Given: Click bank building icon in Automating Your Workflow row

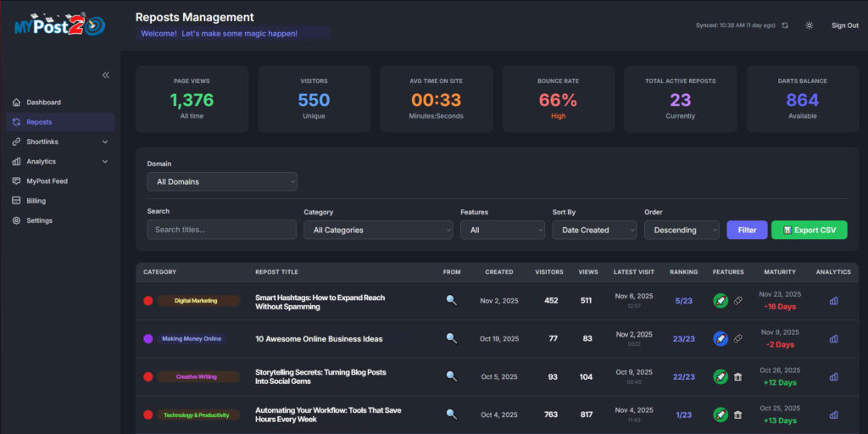Looking at the screenshot, I should 737,415.
